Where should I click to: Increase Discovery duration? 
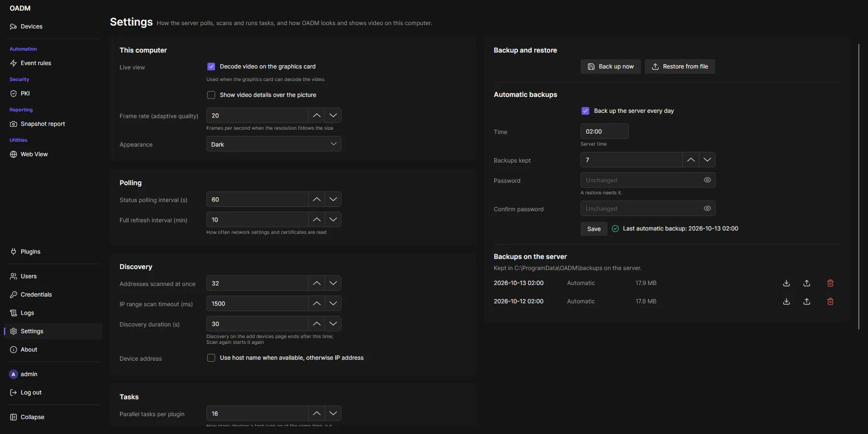tap(316, 324)
